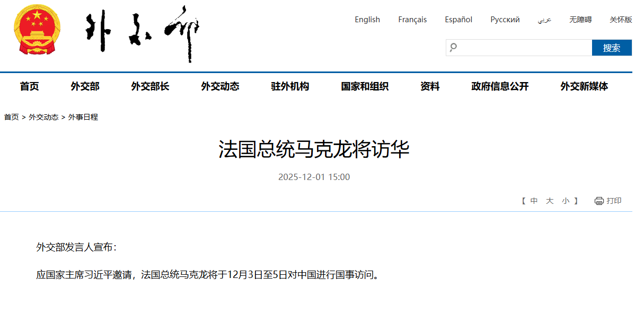Click the search magnifier icon

pyautogui.click(x=453, y=48)
